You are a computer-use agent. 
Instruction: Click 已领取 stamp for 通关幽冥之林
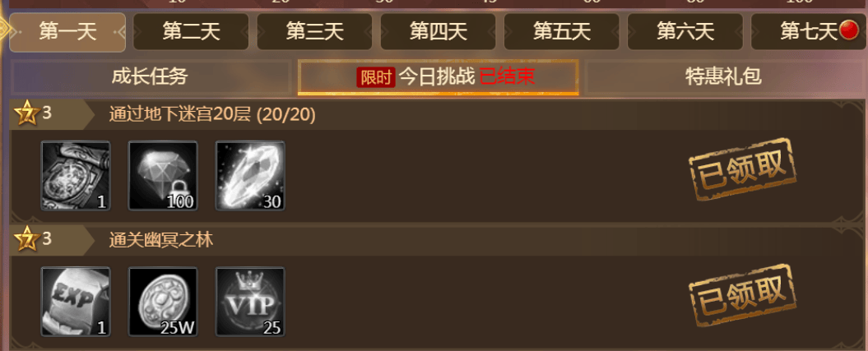742,295
